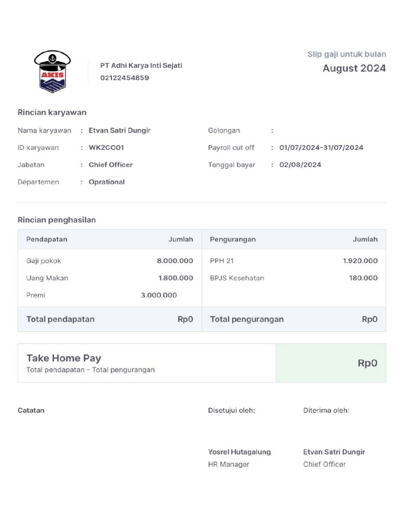Click the company name PT Adhi Karya Inti Sejati
The height and width of the screenshot is (532, 399).
pyautogui.click(x=141, y=65)
